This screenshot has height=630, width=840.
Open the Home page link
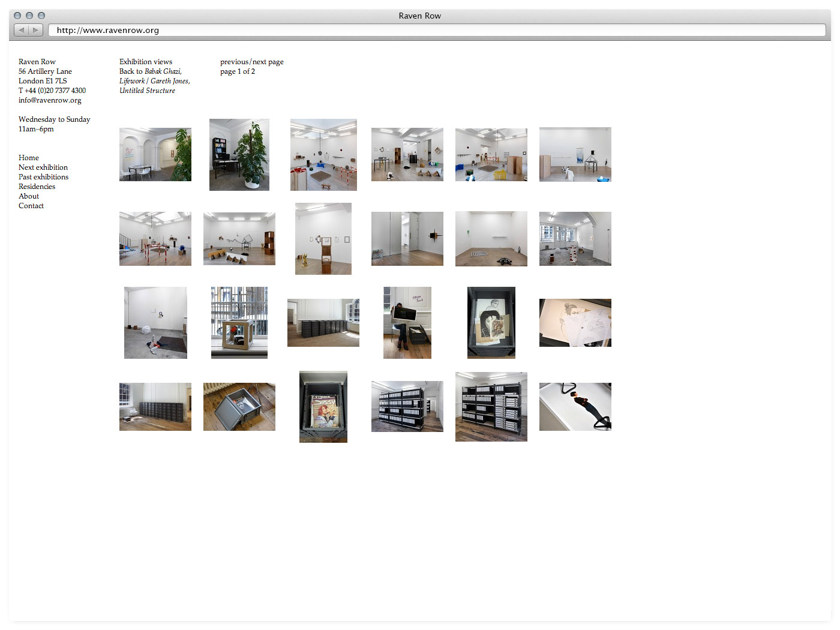click(x=28, y=158)
